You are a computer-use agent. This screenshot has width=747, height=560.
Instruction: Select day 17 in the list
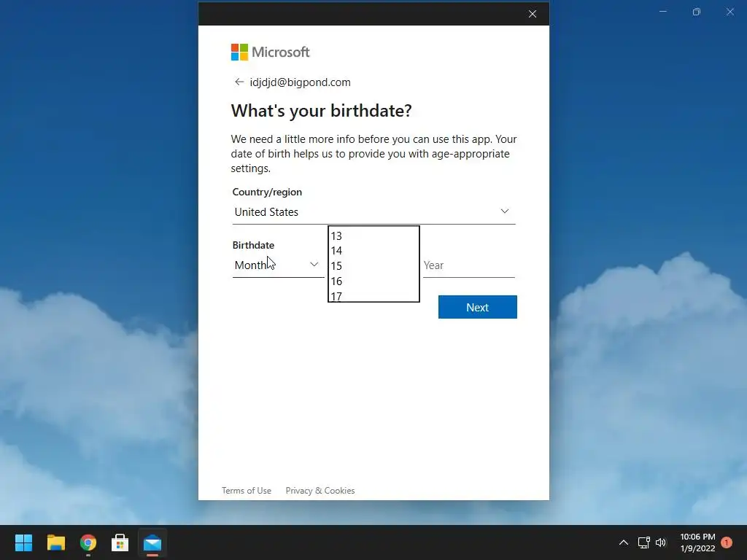tap(373, 296)
